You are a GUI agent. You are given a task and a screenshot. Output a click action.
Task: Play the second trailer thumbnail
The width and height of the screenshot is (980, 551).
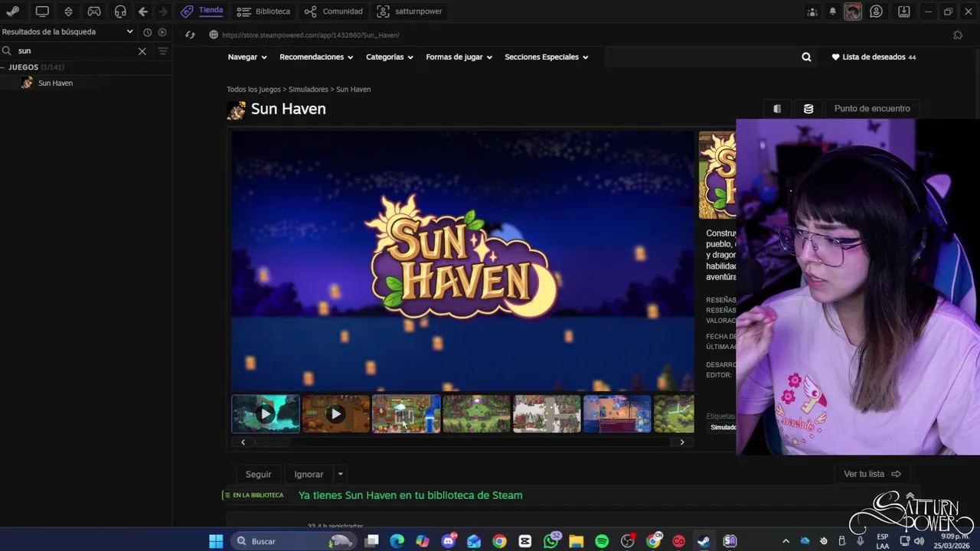[336, 414]
